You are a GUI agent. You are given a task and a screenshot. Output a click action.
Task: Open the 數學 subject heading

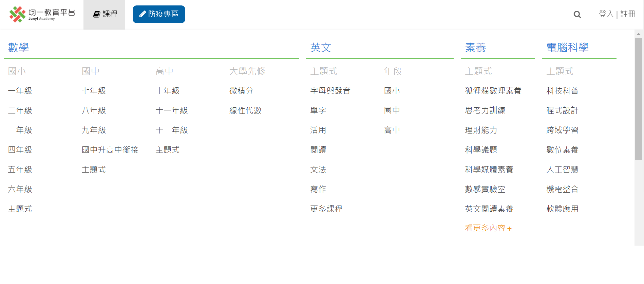point(19,48)
